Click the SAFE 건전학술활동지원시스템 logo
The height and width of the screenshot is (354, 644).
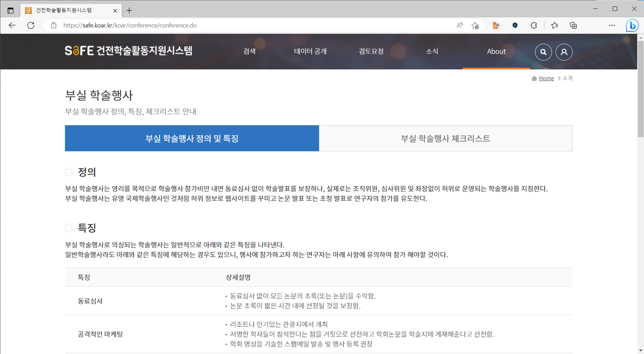[x=128, y=51]
